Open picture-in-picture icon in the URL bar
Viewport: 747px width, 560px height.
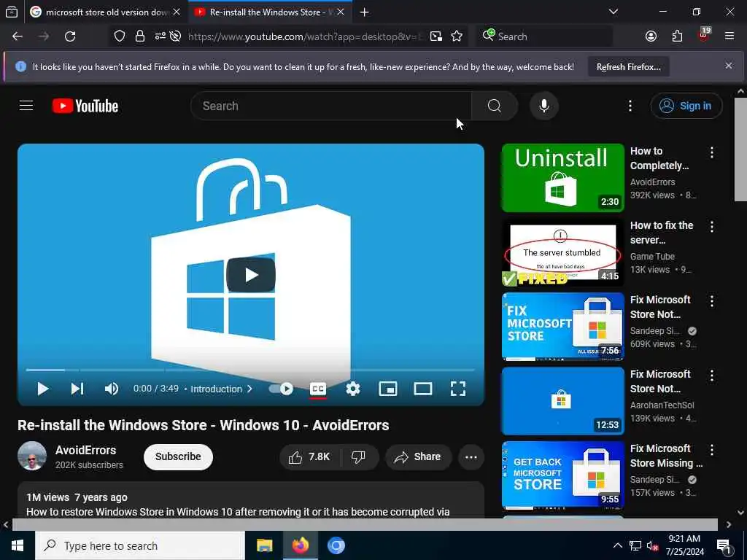click(436, 36)
